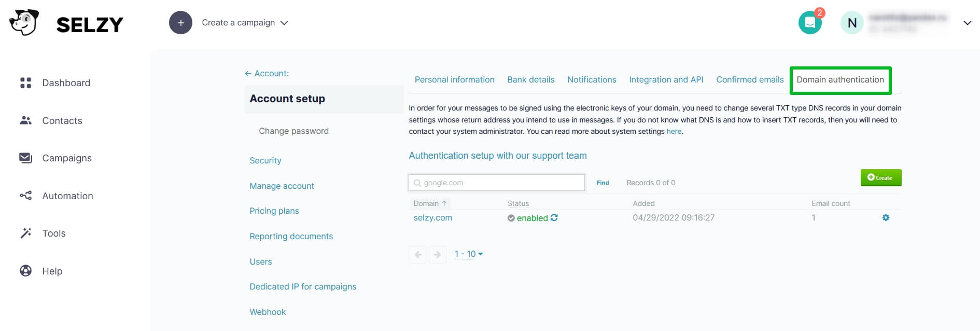Go back via the Account arrow link
Viewport: 980px width, 331px height.
tap(267, 74)
